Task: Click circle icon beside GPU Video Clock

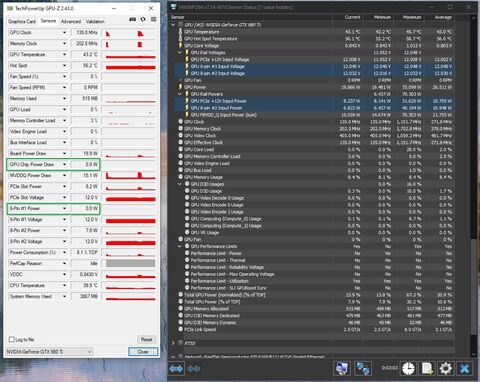Action: pyautogui.click(x=180, y=135)
